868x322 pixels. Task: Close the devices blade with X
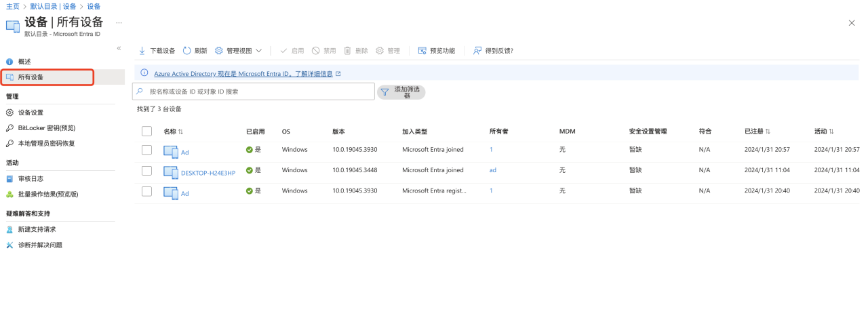852,22
